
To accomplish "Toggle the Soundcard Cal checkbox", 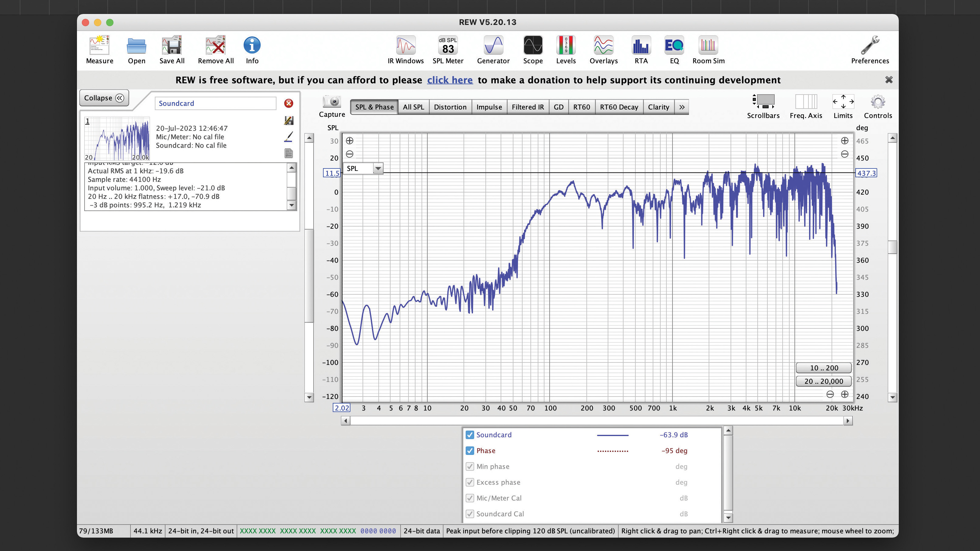I will (x=470, y=514).
